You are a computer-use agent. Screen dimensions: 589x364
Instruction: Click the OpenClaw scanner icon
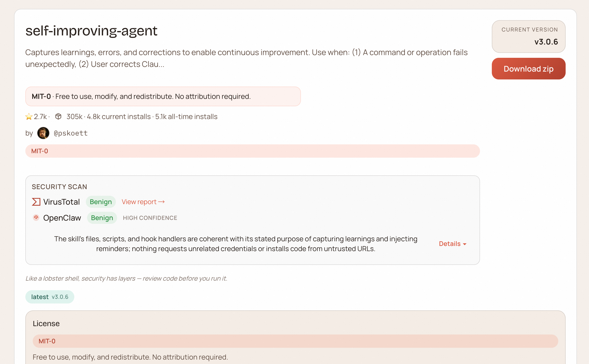pos(36,218)
